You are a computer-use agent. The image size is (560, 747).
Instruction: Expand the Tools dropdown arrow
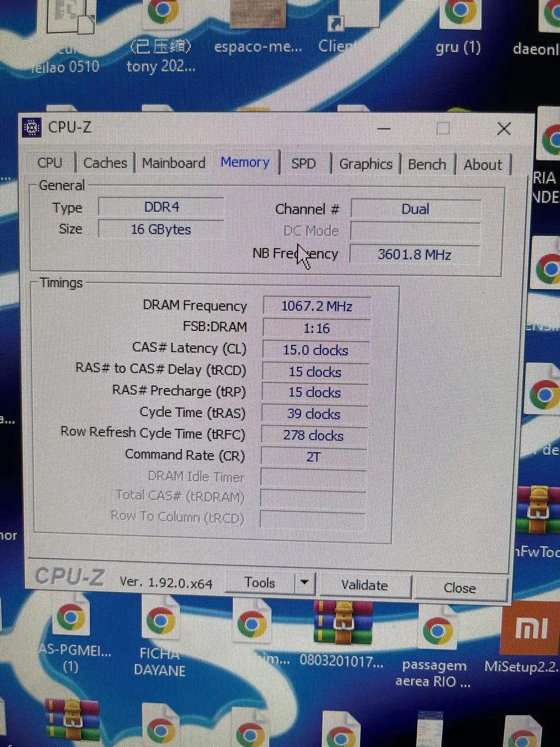click(304, 582)
